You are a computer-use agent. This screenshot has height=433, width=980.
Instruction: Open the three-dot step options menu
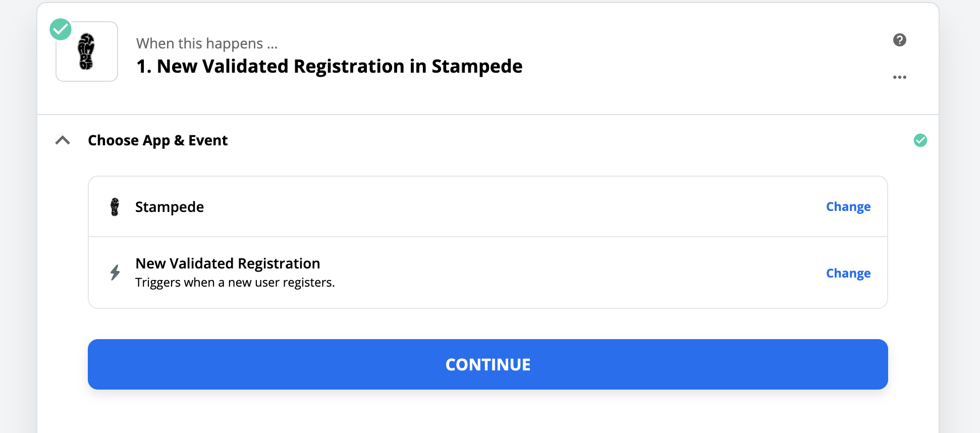(x=899, y=77)
